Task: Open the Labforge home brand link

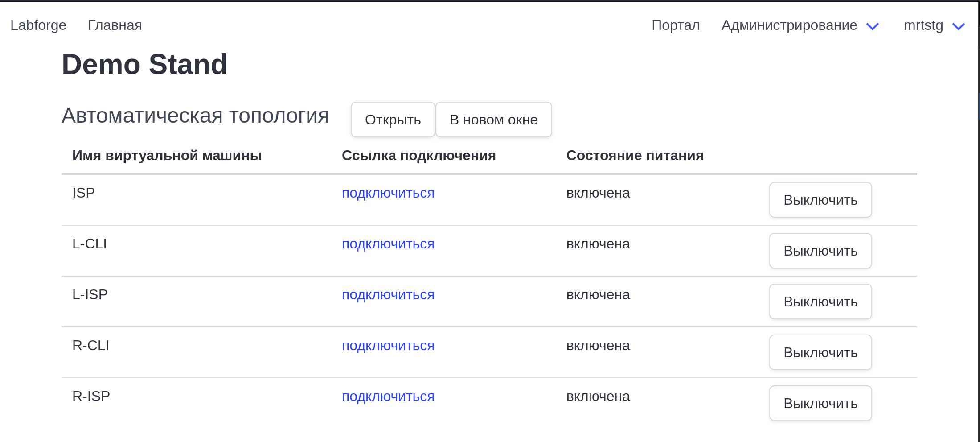Action: point(38,25)
